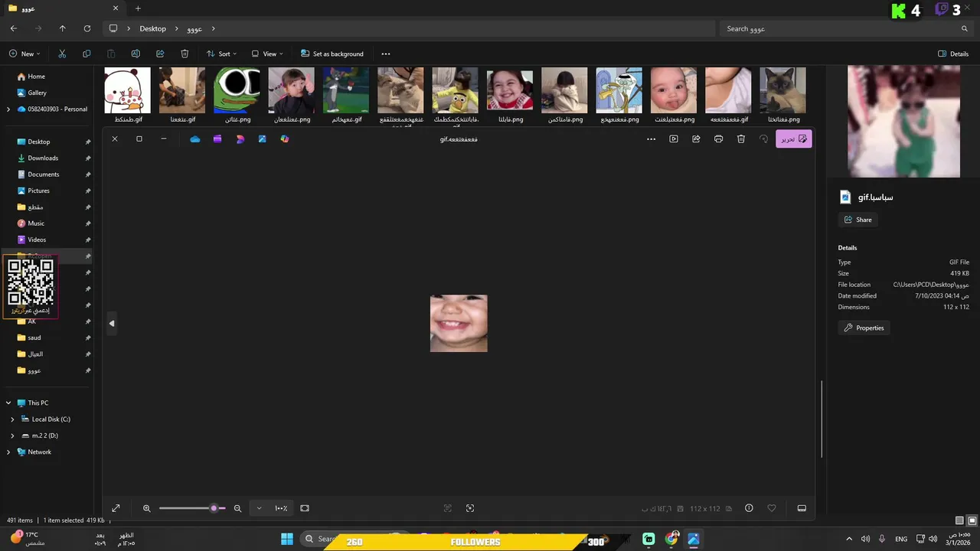Cut the selected file in Explorer toolbar
Viewport: 980px width, 551px height.
pos(62,54)
